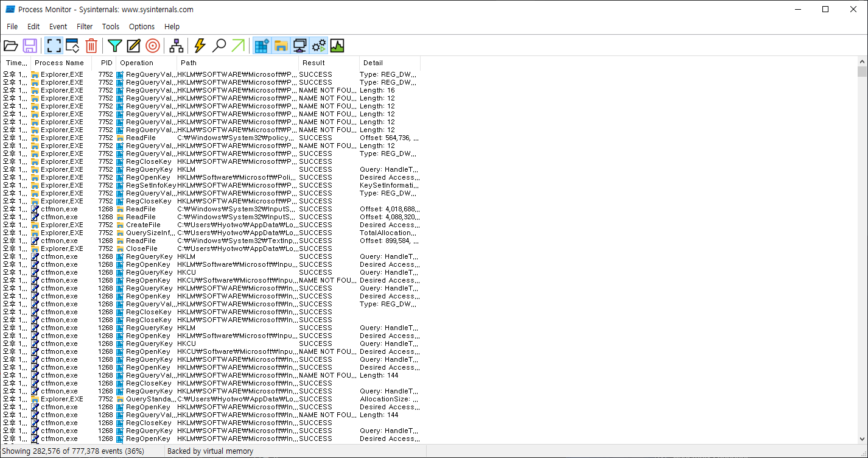Select the CloseFile operation row
Viewport: 868px width, 458px height.
tap(211, 248)
